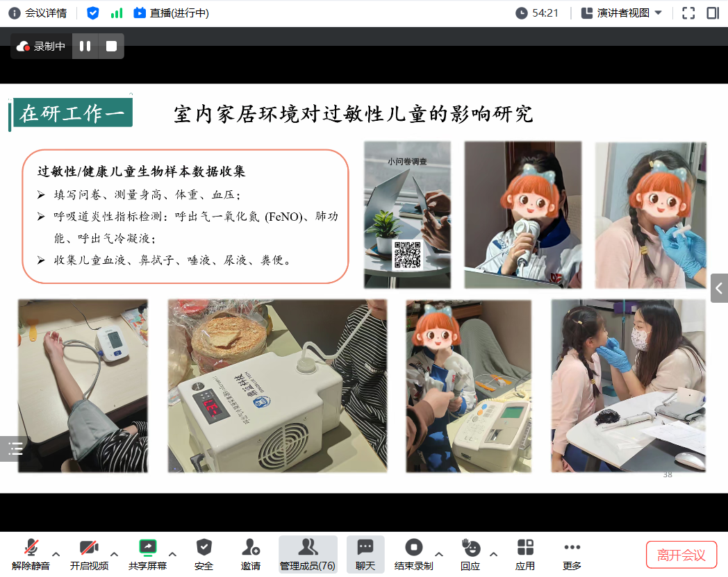
Task: Expand video options arrow beside 开启视频
Action: pos(115,554)
